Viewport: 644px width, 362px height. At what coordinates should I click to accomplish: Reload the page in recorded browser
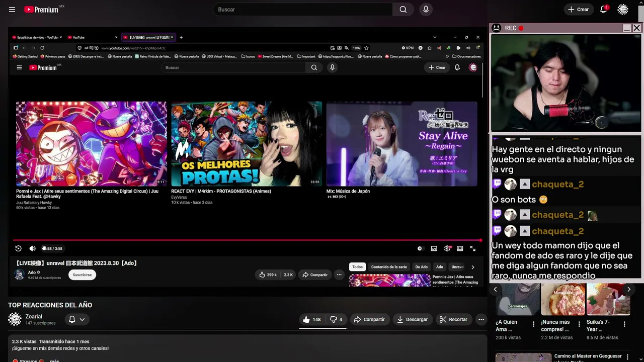[x=42, y=48]
